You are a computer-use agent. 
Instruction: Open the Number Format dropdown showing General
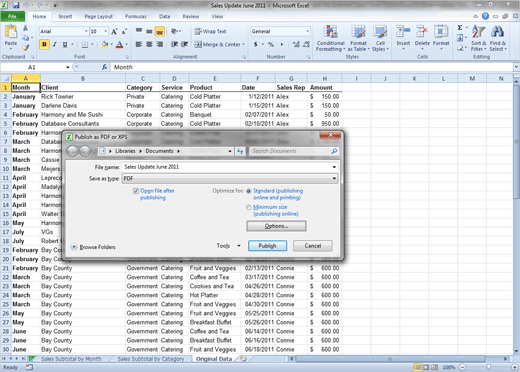point(307,31)
